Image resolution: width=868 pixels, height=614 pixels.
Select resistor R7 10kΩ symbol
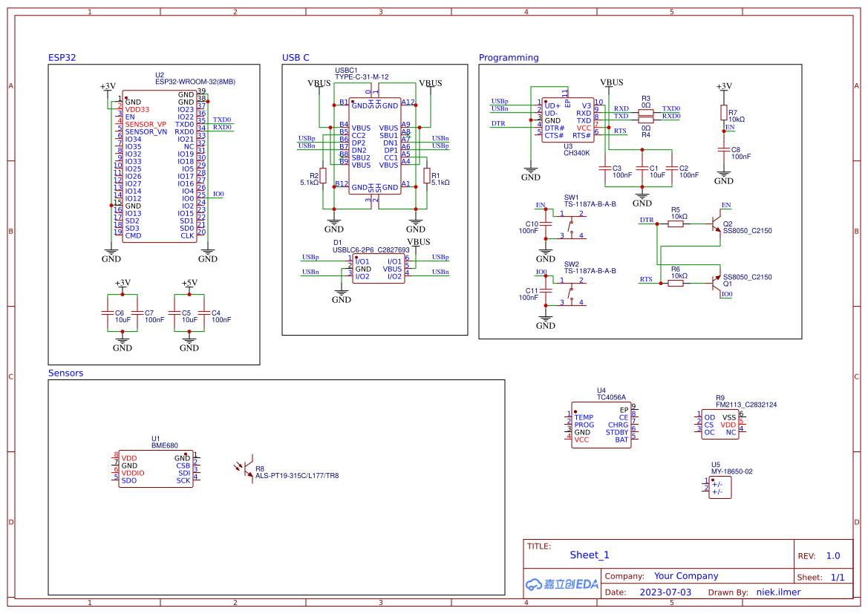[723, 113]
